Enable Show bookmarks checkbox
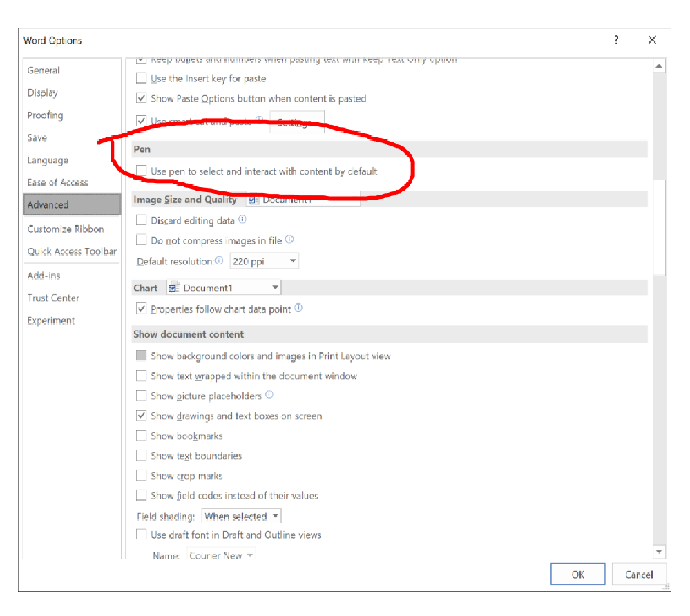 click(x=142, y=435)
